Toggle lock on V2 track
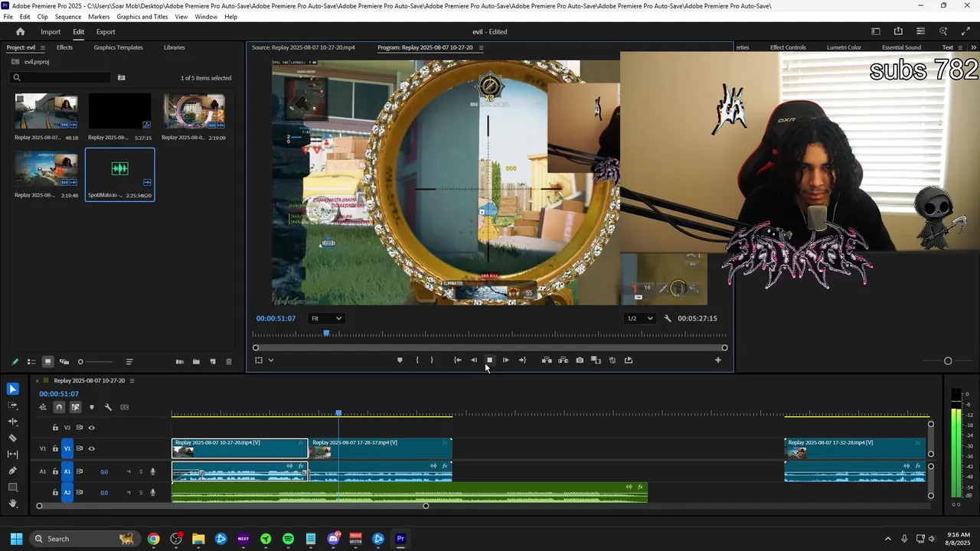This screenshot has height=551, width=980. [x=55, y=428]
